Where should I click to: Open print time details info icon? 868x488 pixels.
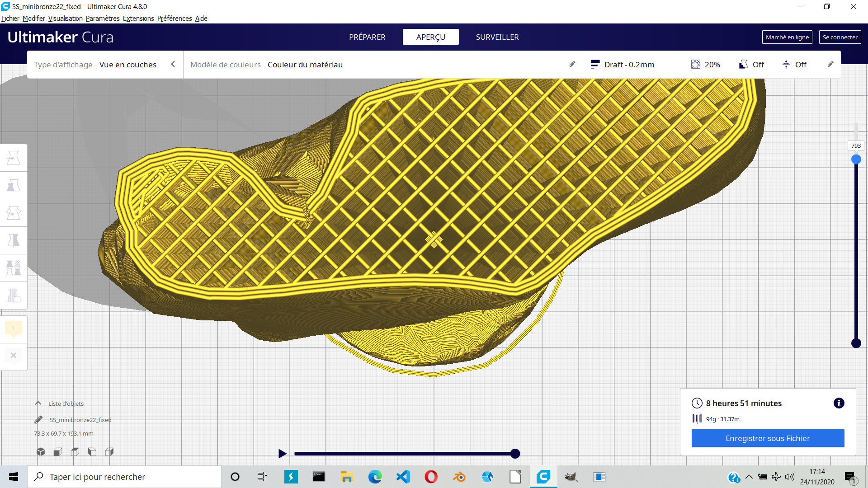pos(839,403)
